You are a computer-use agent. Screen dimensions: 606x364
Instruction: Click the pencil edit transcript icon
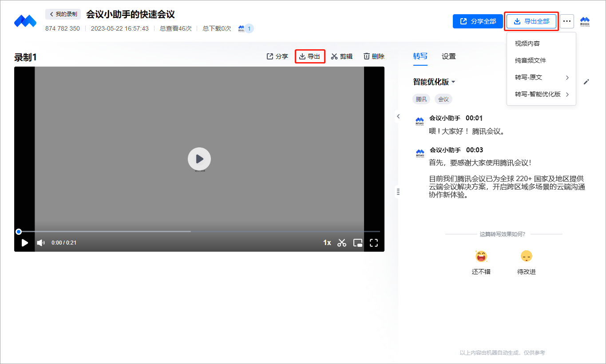(x=586, y=82)
